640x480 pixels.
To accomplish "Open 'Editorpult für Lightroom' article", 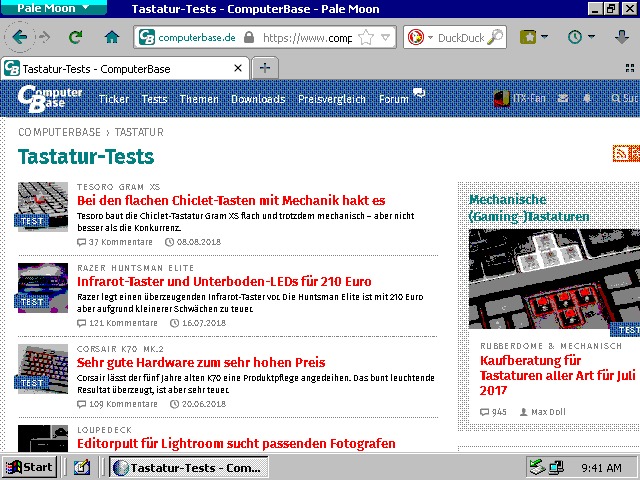I will click(x=236, y=443).
